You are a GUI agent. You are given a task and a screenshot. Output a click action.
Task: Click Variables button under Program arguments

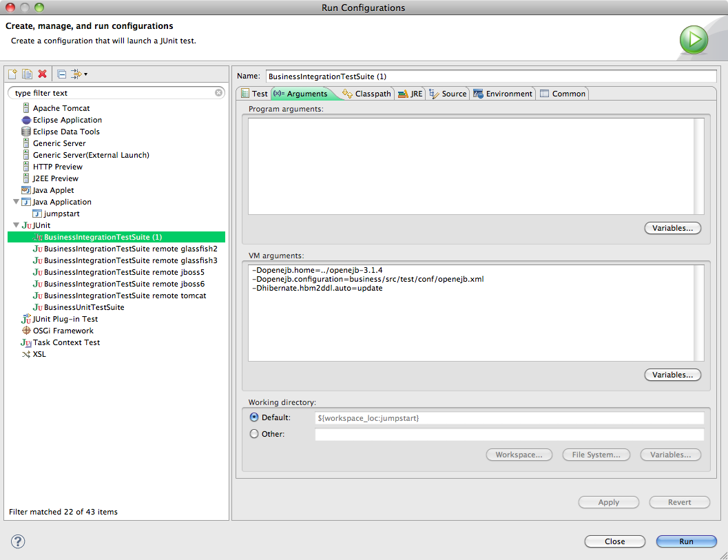[x=672, y=228]
